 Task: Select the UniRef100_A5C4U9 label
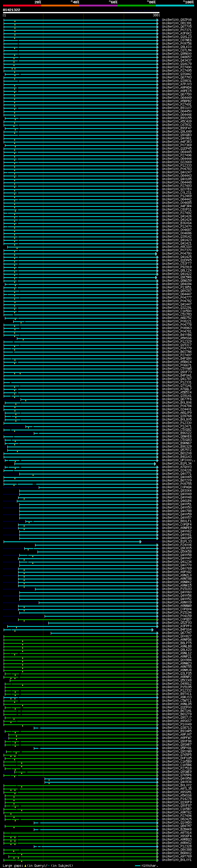[x=176, y=121]
